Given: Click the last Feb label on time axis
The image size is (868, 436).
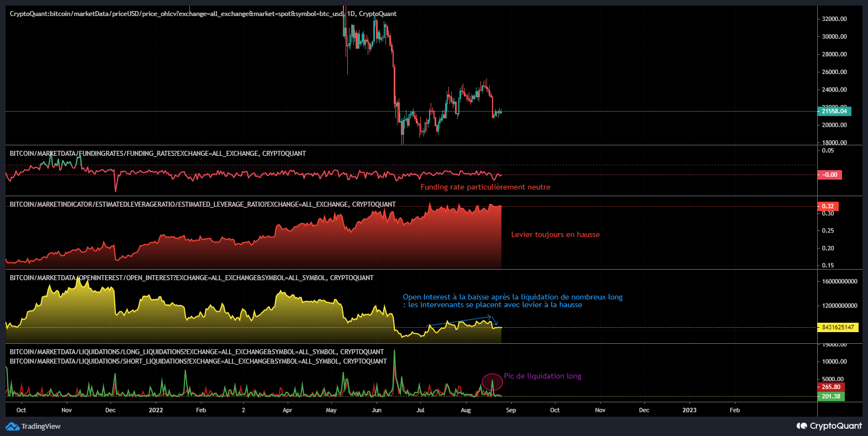Looking at the screenshot, I should click(734, 410).
